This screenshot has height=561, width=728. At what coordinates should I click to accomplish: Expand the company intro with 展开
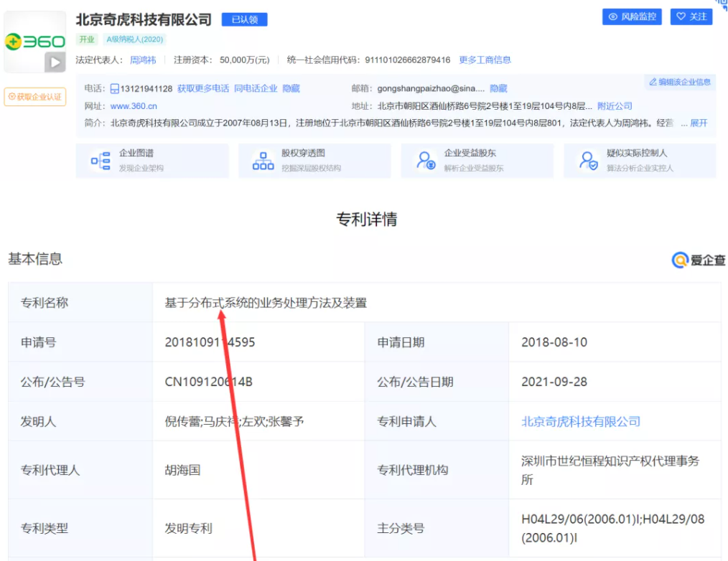click(x=699, y=123)
